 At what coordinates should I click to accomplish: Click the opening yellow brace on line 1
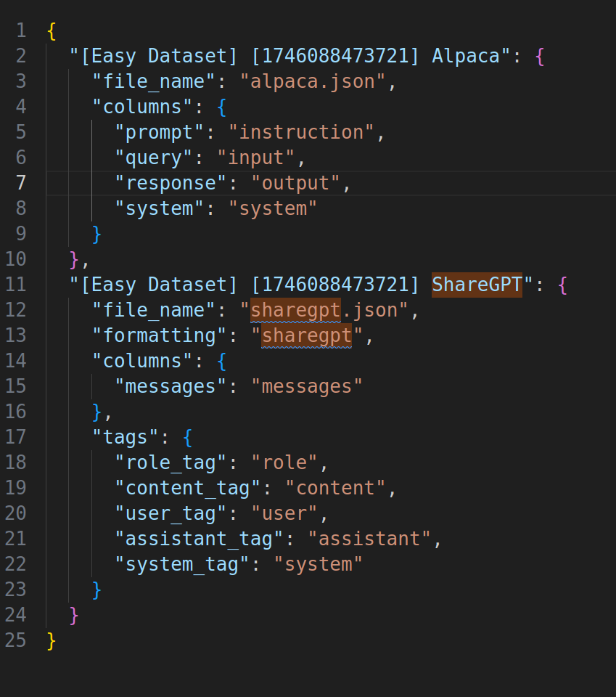(52, 31)
